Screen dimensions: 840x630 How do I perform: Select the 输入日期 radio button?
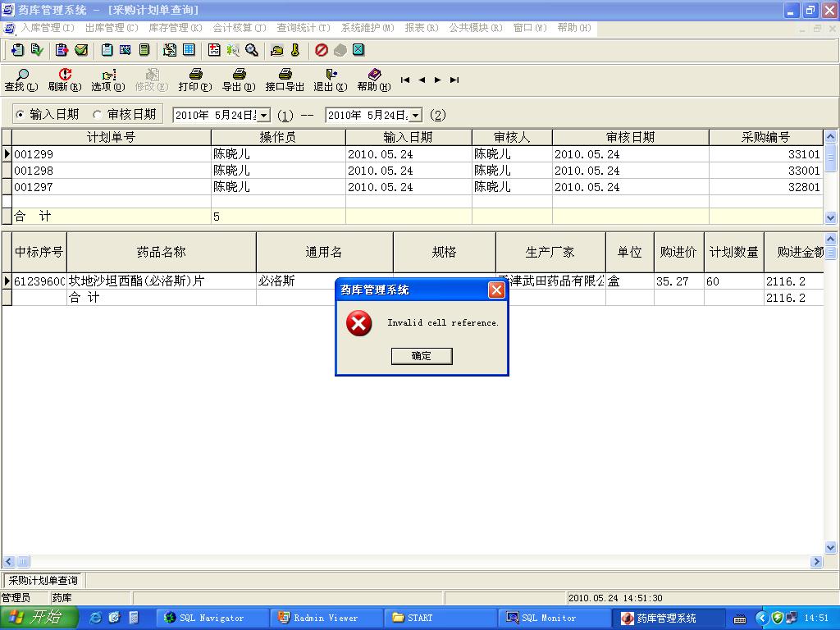pyautogui.click(x=20, y=115)
